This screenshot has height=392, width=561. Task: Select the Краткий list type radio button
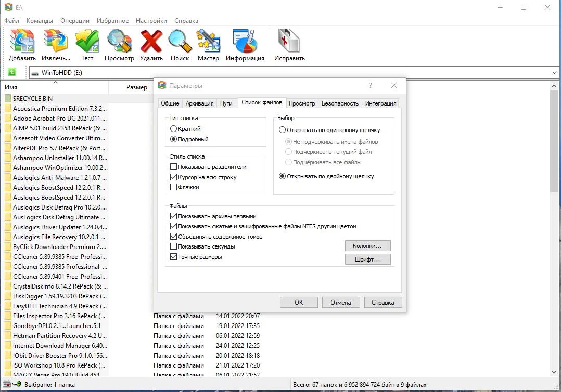173,128
